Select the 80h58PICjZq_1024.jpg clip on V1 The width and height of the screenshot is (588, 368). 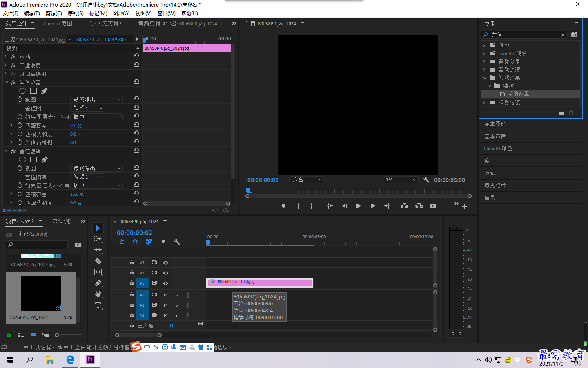coord(260,283)
